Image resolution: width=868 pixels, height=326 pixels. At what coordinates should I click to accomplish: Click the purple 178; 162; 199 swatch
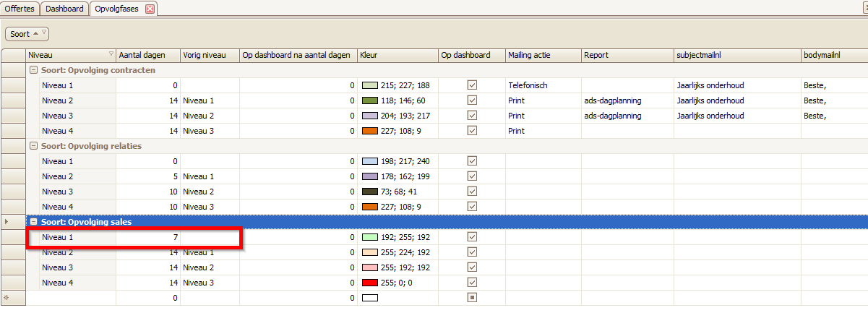click(370, 176)
